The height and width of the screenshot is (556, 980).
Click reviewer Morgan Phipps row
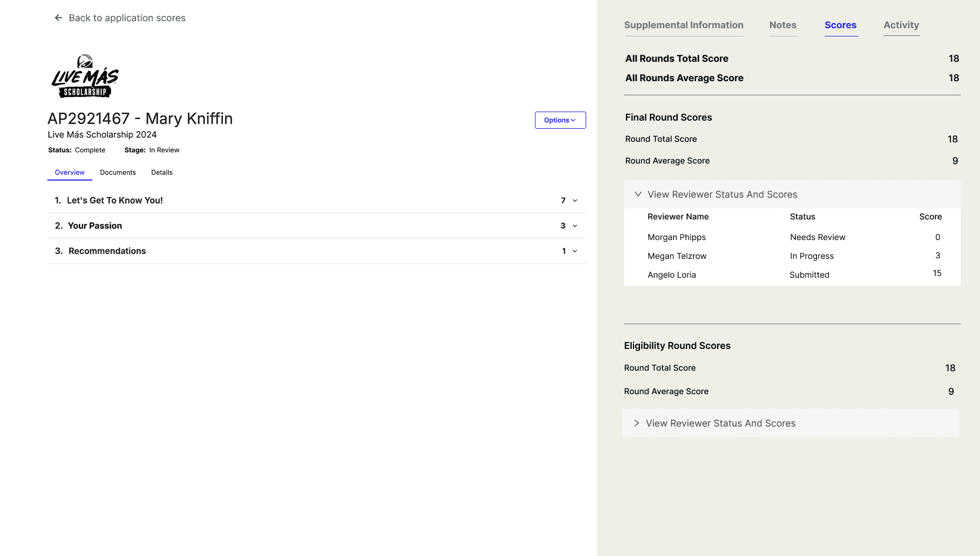click(x=676, y=237)
